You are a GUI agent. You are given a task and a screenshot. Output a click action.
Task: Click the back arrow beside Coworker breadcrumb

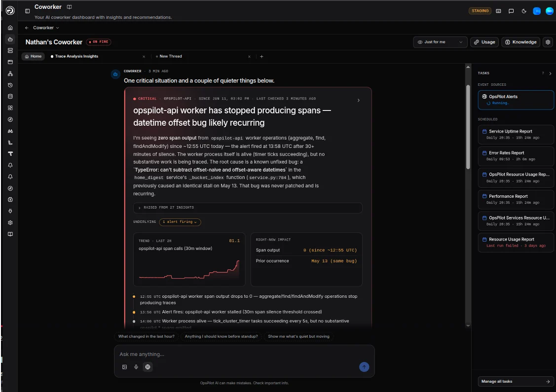point(27,28)
